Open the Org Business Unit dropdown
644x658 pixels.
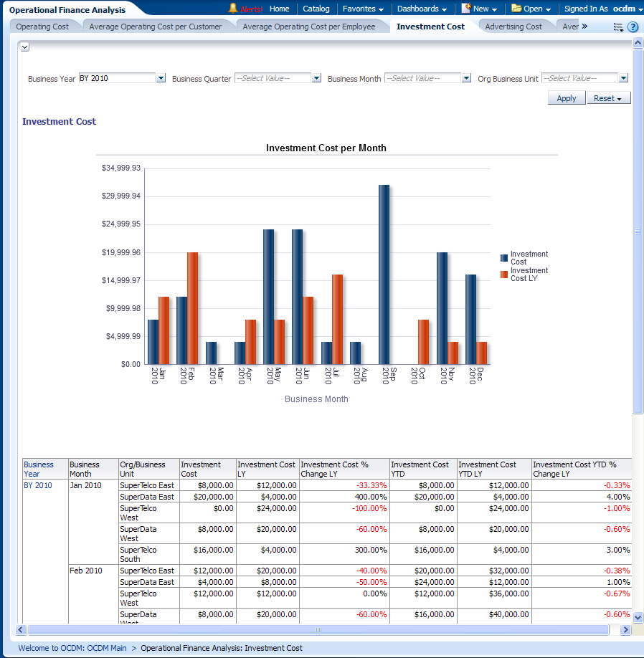(623, 78)
